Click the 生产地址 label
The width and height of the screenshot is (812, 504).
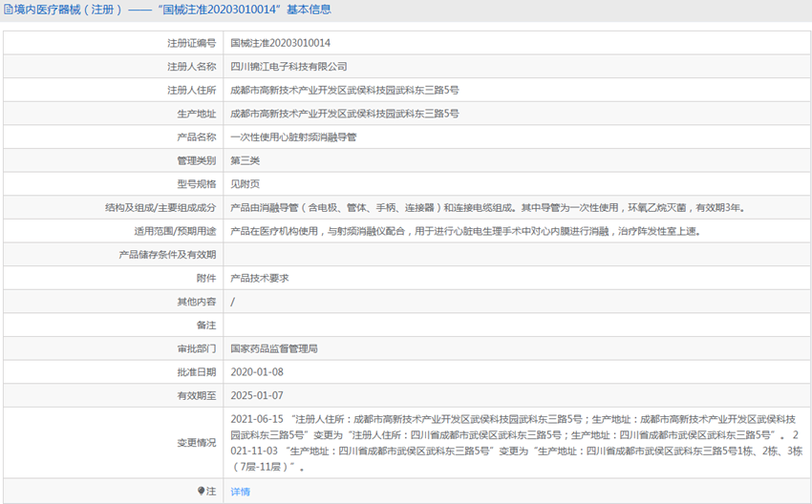[x=196, y=114]
